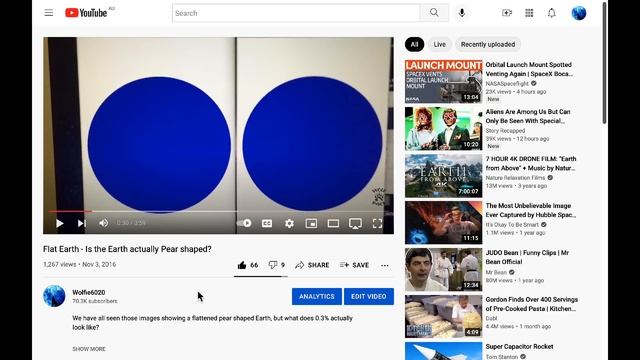The height and width of the screenshot is (360, 640).
Task: Click '70.3K subscribers' text
Action: pos(95,301)
